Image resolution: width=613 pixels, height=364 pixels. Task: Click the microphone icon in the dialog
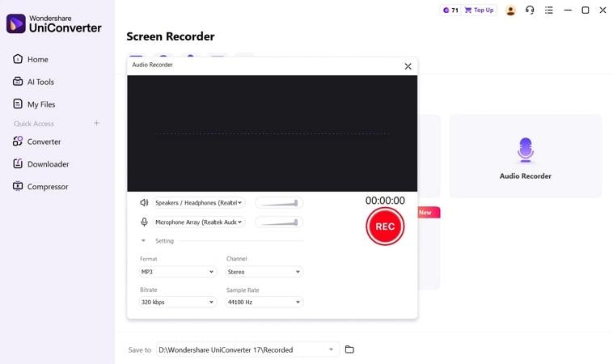(144, 222)
